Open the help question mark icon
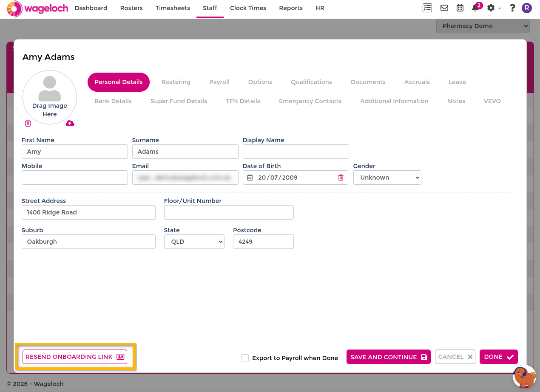This screenshot has width=540, height=392. [512, 8]
